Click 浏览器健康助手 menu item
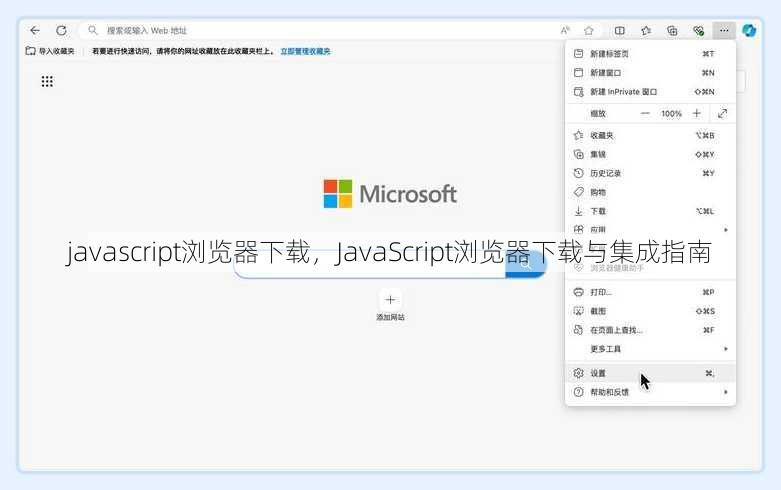The image size is (781, 490). click(x=651, y=268)
